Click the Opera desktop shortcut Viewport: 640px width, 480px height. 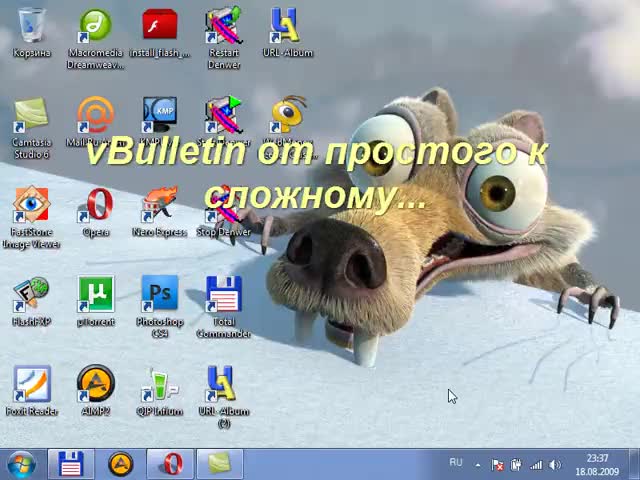[96, 206]
